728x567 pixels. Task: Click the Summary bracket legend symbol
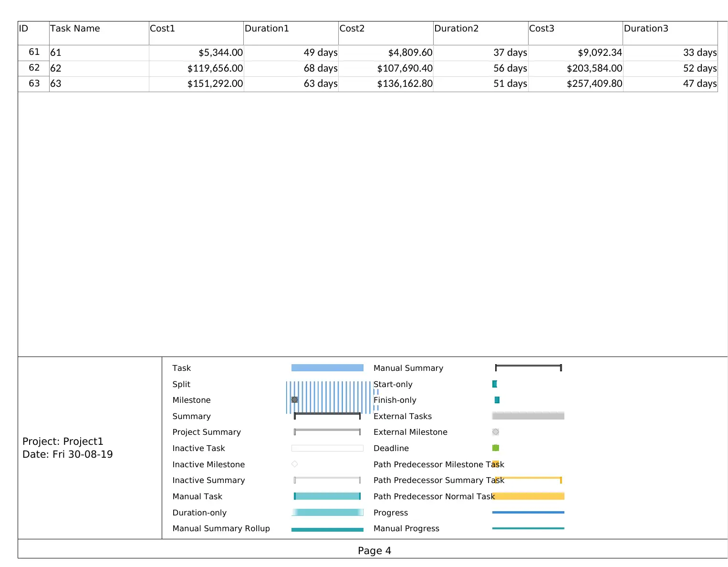tap(327, 416)
